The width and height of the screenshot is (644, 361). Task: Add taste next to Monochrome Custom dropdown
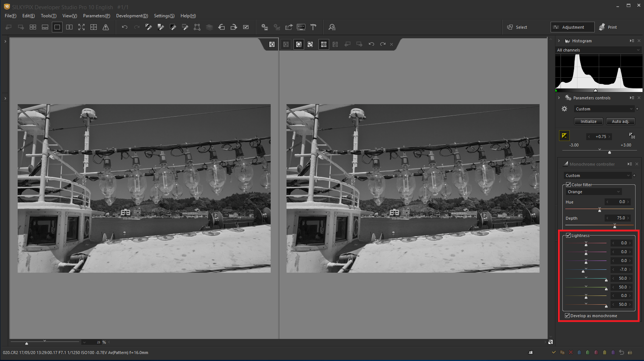pyautogui.click(x=634, y=176)
